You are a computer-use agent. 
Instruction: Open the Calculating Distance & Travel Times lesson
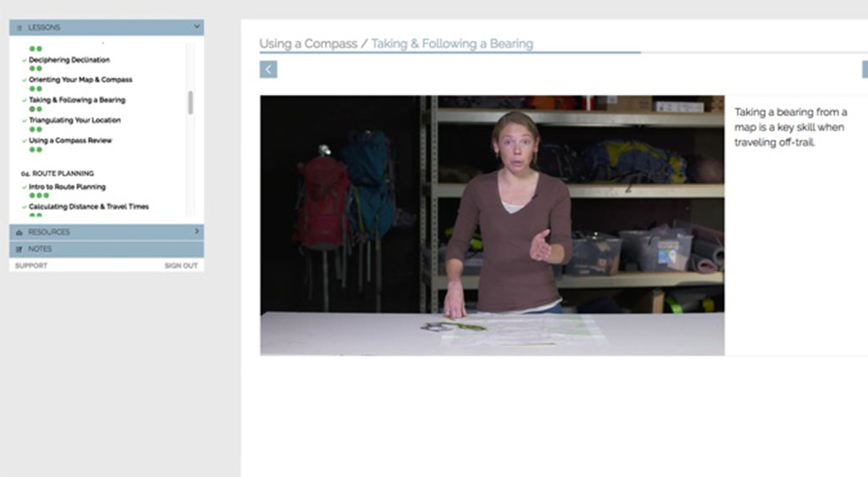point(88,207)
